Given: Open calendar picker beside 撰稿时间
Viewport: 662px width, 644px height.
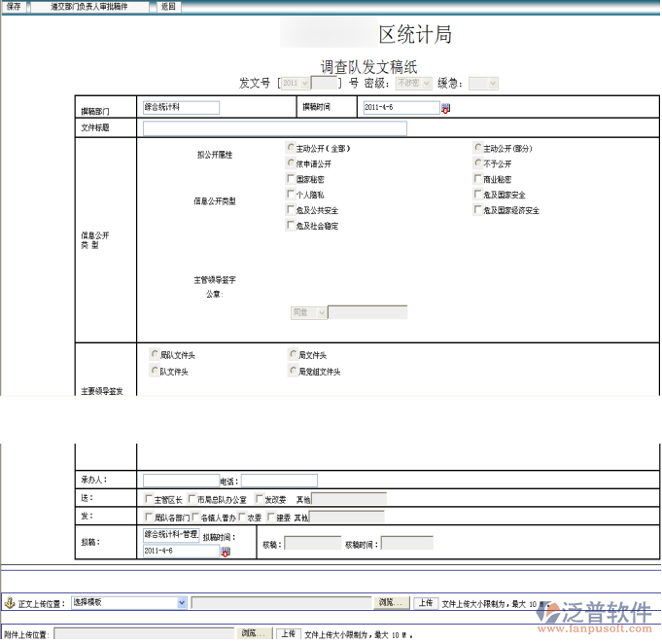Looking at the screenshot, I should click(x=446, y=108).
